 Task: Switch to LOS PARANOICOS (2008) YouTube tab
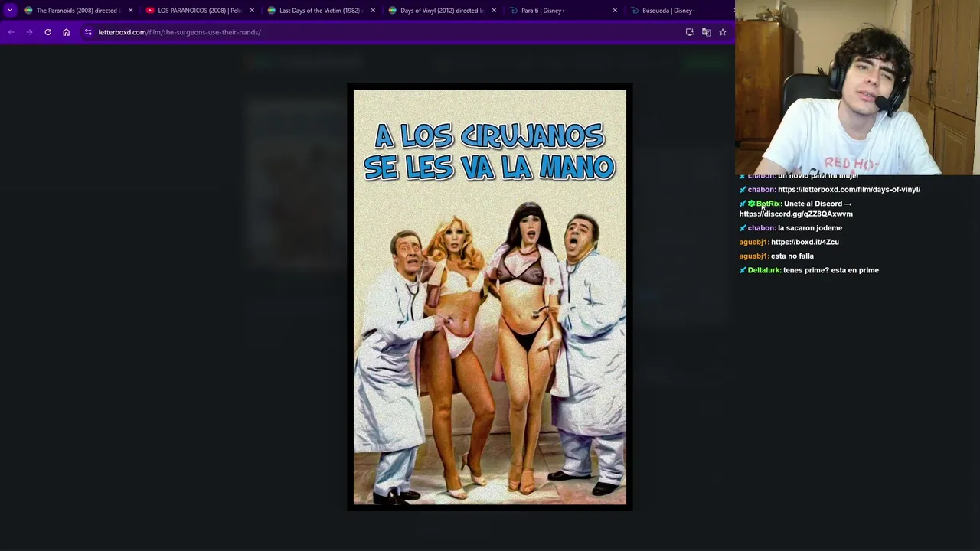(x=194, y=11)
